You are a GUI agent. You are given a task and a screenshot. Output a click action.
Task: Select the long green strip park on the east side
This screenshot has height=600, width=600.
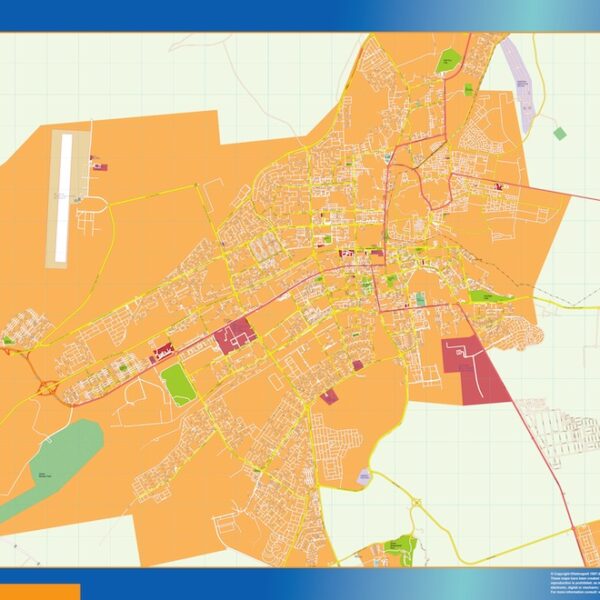[x=491, y=296]
